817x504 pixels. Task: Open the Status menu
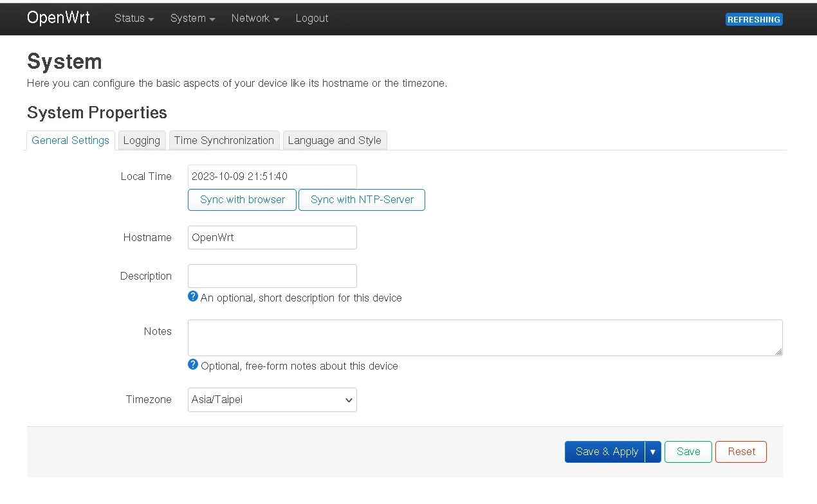click(x=134, y=18)
